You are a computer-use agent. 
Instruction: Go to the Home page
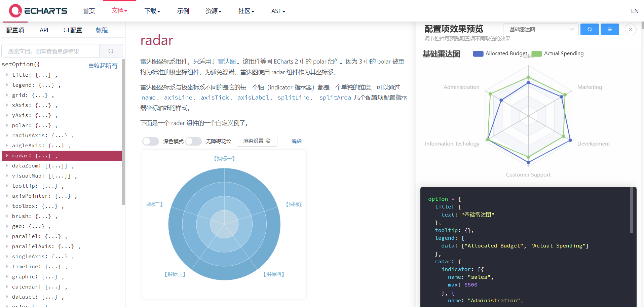pos(89,11)
